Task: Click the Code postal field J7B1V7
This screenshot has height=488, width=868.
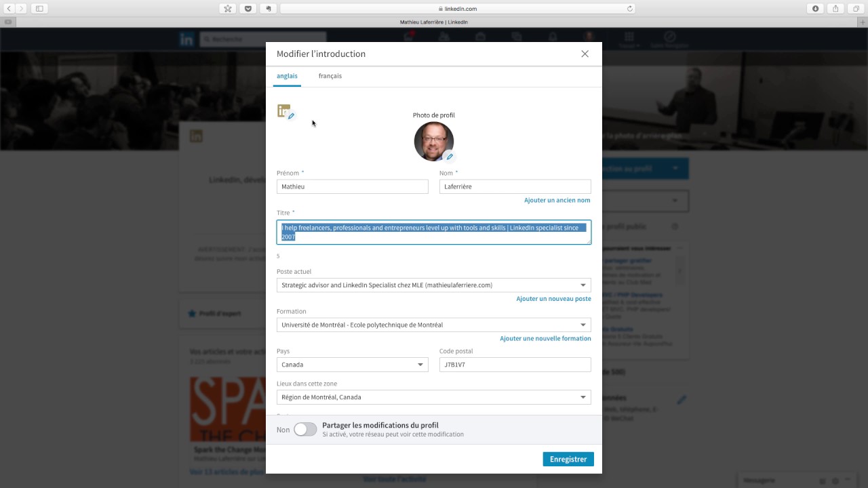Action: pos(515,365)
